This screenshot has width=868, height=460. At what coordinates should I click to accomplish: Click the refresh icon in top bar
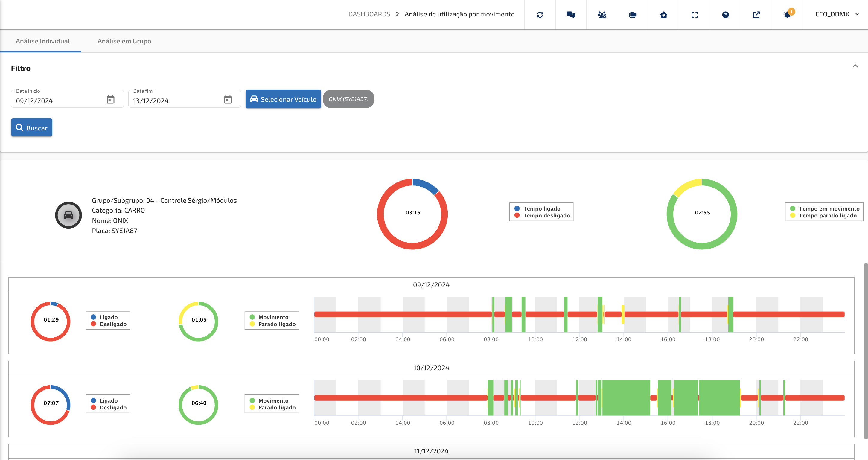click(540, 14)
